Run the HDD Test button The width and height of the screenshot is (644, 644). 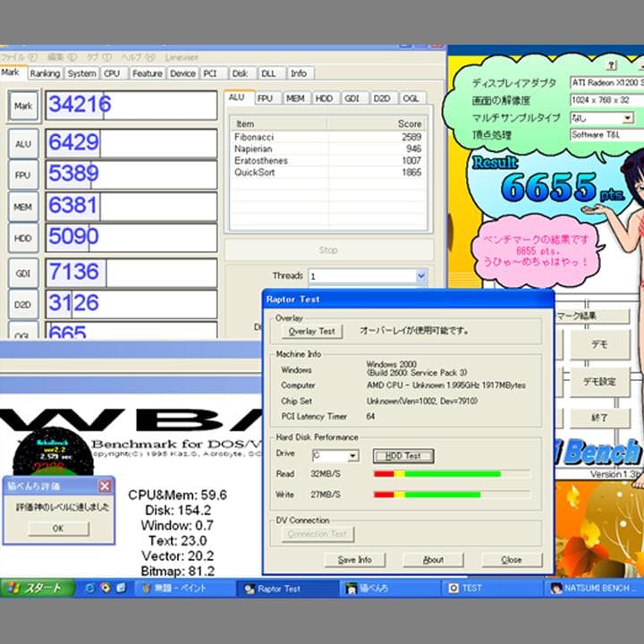pos(403,456)
